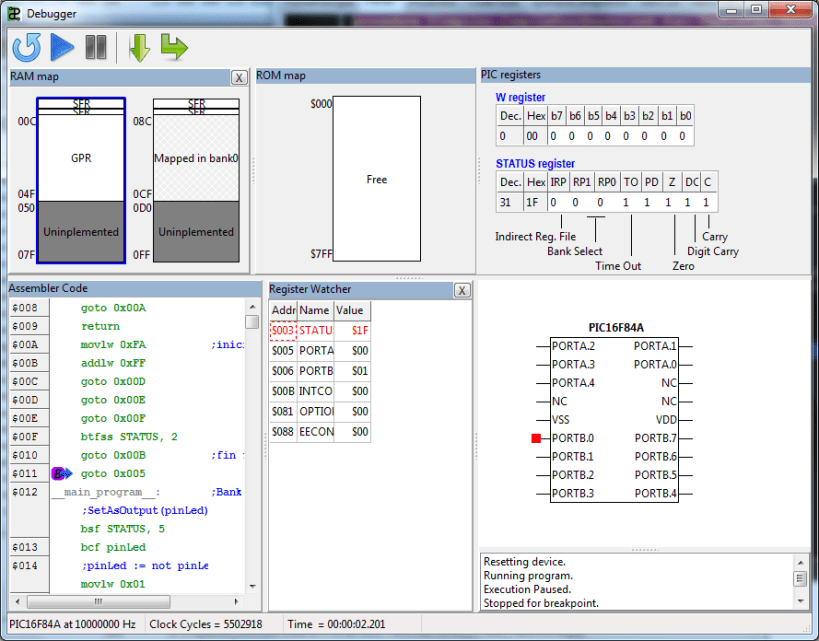Select the bank 0 GPR RAM block
Screen dimensions: 819x641
click(81, 158)
